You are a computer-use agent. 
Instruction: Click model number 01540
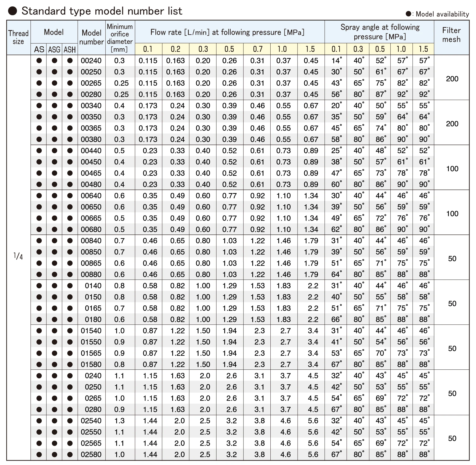click(91, 330)
